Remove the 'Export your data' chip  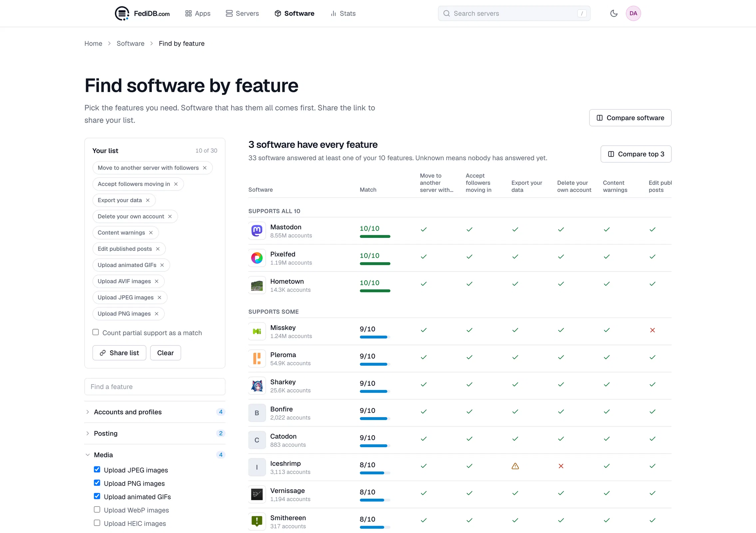tap(148, 200)
